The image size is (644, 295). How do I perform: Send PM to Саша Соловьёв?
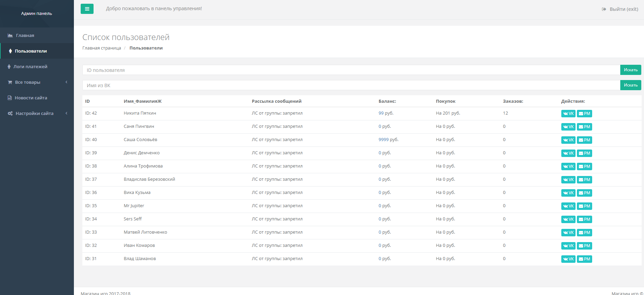[584, 140]
